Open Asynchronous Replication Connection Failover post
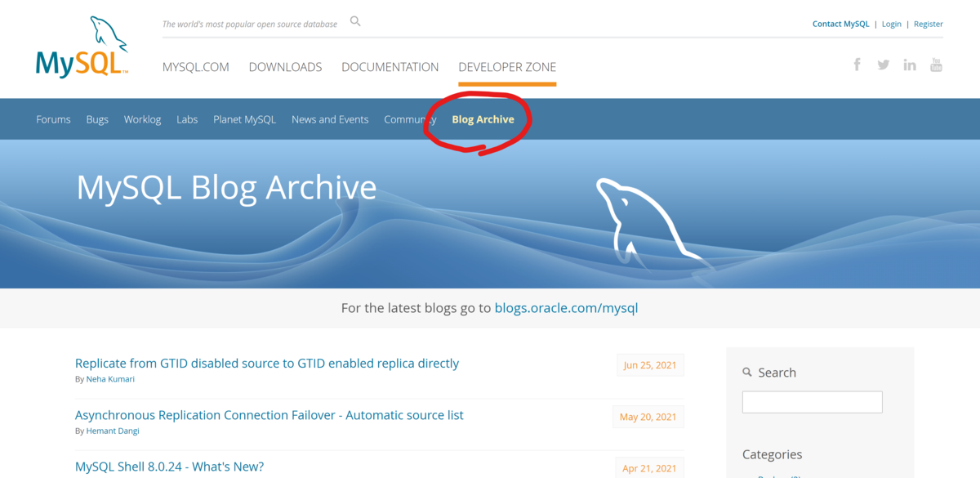 269,415
